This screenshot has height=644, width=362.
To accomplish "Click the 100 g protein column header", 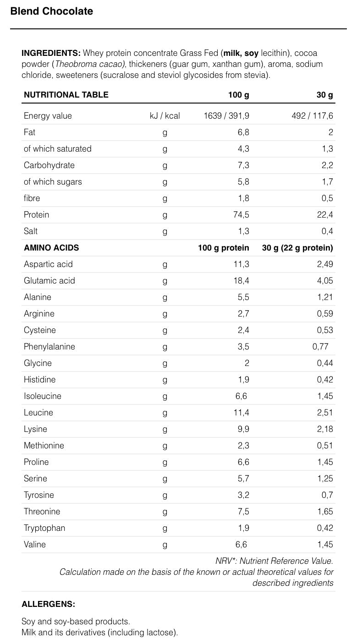I will 224,248.
